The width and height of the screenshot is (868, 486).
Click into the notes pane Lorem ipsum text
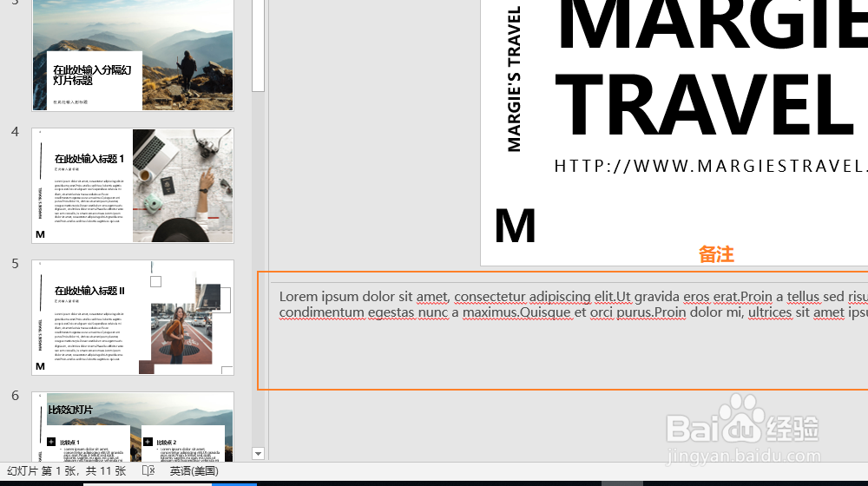click(574, 305)
